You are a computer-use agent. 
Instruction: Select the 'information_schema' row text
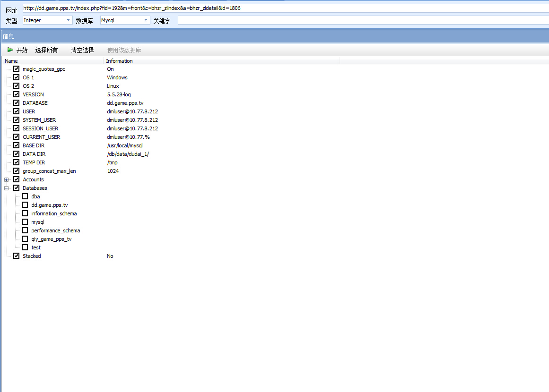pos(54,213)
